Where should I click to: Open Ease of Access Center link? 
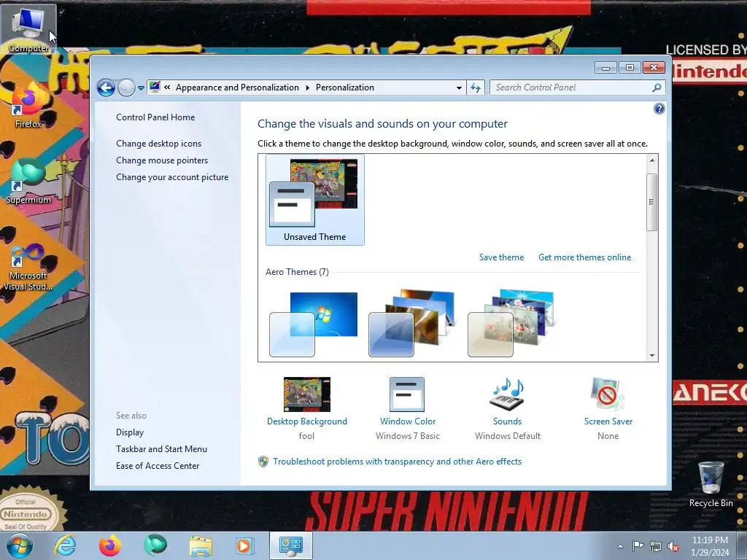[x=158, y=466]
